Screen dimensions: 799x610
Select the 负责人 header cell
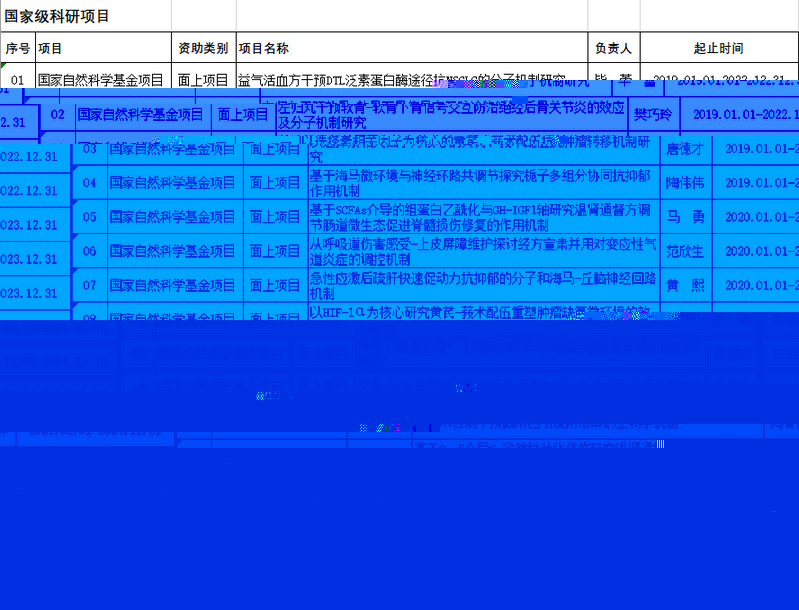pyautogui.click(x=613, y=48)
